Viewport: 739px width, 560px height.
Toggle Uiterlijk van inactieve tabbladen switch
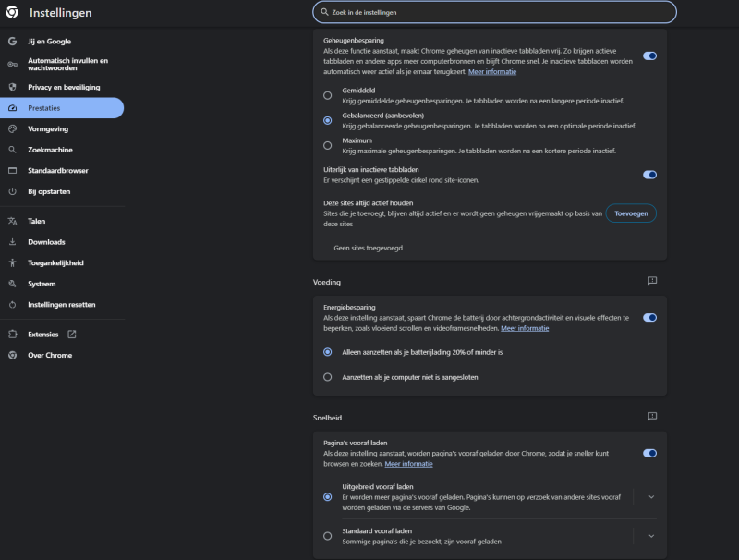649,174
